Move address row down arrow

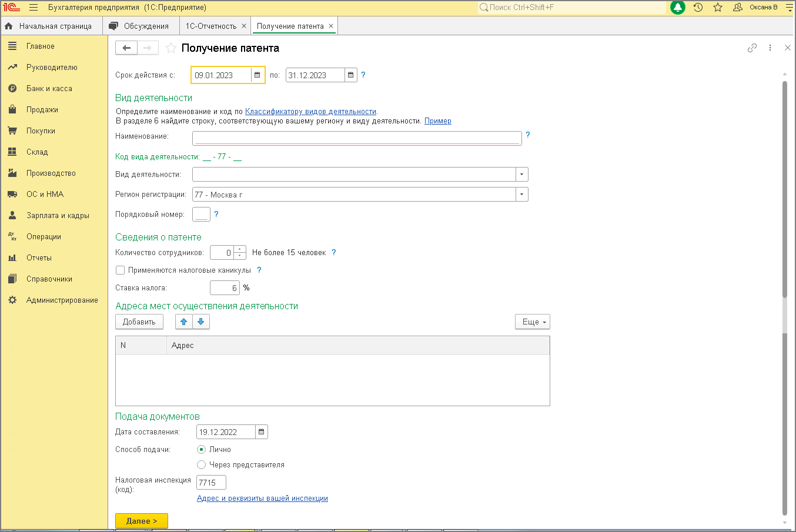pyautogui.click(x=201, y=322)
